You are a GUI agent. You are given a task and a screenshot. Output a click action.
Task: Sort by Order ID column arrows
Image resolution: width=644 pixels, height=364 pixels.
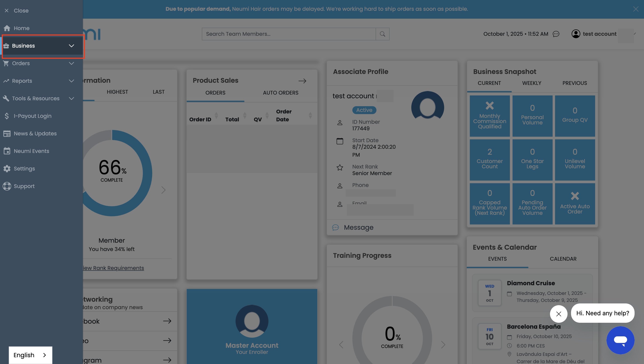point(216,115)
